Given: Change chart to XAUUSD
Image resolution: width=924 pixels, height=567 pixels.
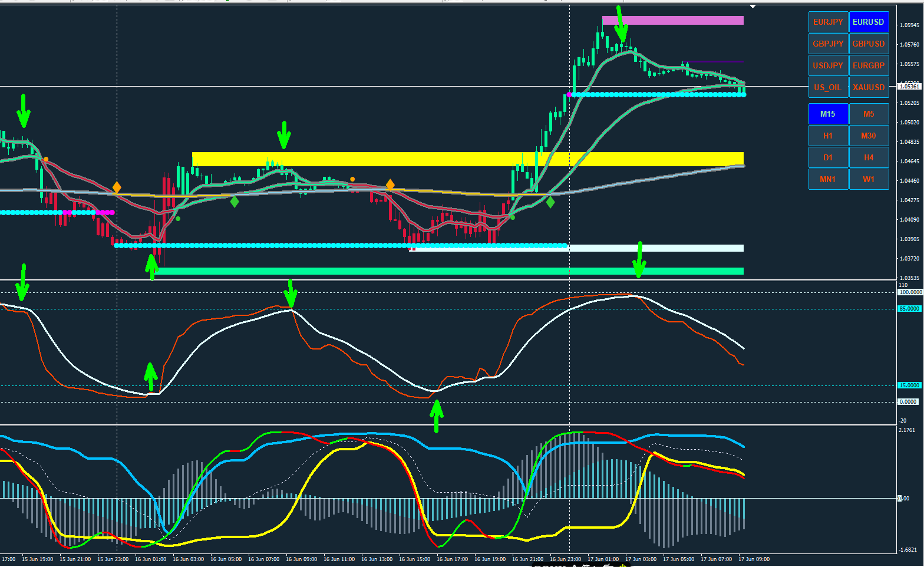Looking at the screenshot, I should pyautogui.click(x=869, y=87).
